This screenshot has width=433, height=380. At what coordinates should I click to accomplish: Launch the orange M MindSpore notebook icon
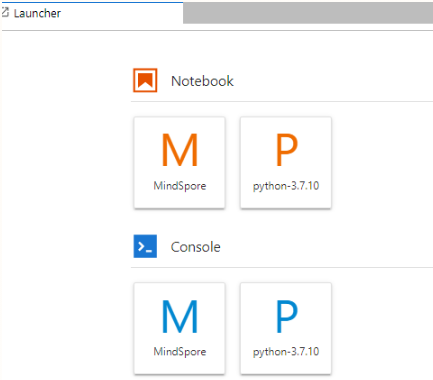point(180,150)
